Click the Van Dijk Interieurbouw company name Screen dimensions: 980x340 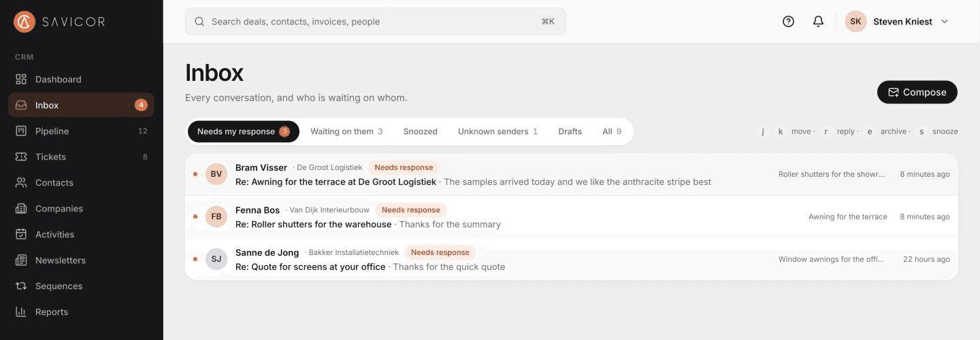[x=329, y=210]
